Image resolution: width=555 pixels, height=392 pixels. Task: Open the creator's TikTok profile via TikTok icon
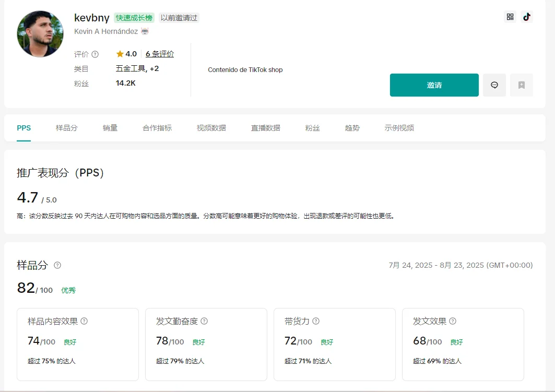pyautogui.click(x=527, y=17)
